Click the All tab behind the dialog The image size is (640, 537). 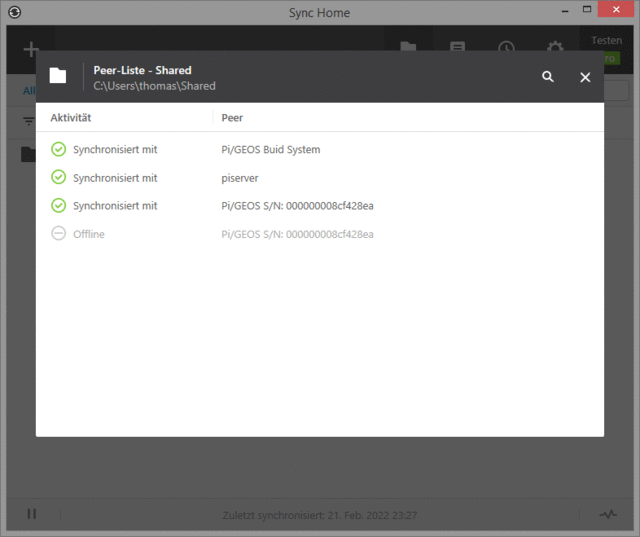point(29,91)
